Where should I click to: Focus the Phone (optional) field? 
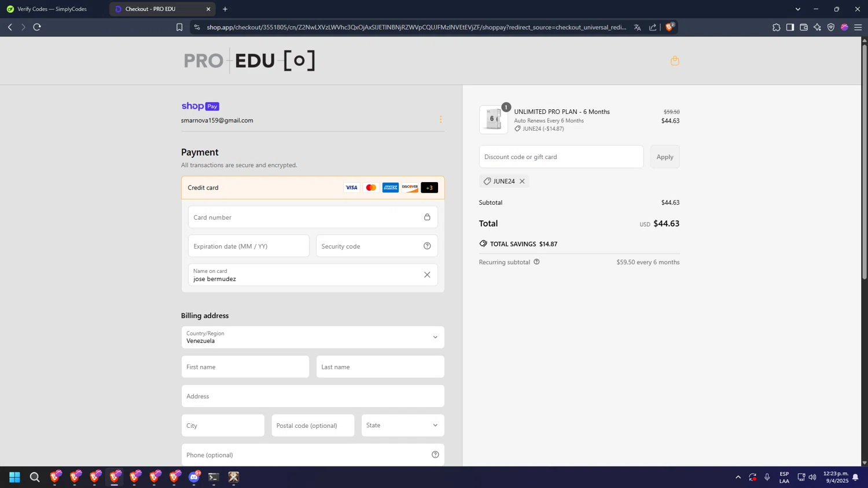click(x=312, y=455)
